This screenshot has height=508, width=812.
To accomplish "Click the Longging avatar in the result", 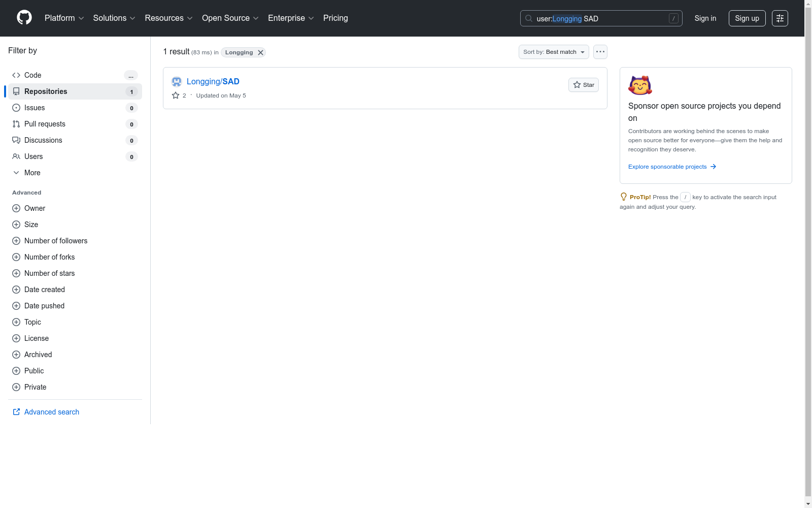I will tap(177, 81).
